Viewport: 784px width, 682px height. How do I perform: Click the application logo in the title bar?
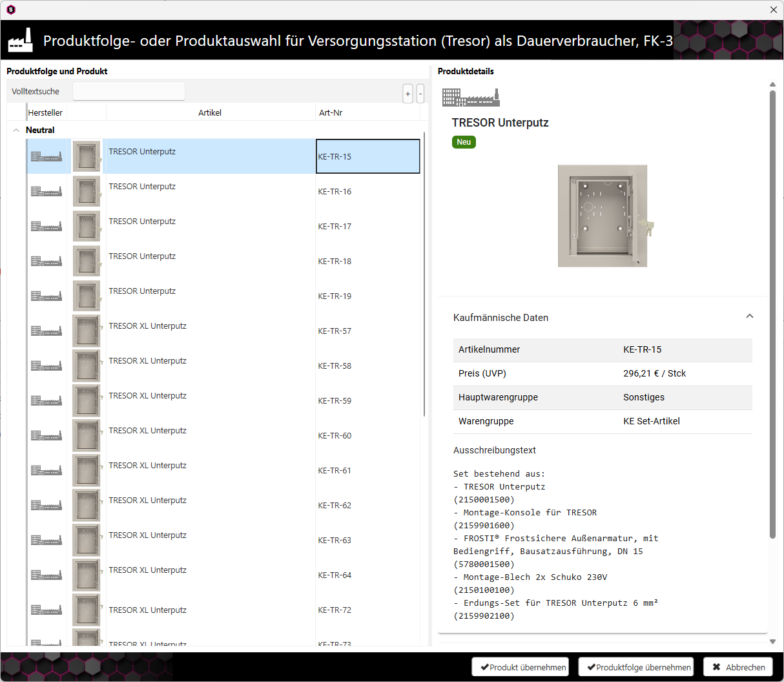point(10,10)
